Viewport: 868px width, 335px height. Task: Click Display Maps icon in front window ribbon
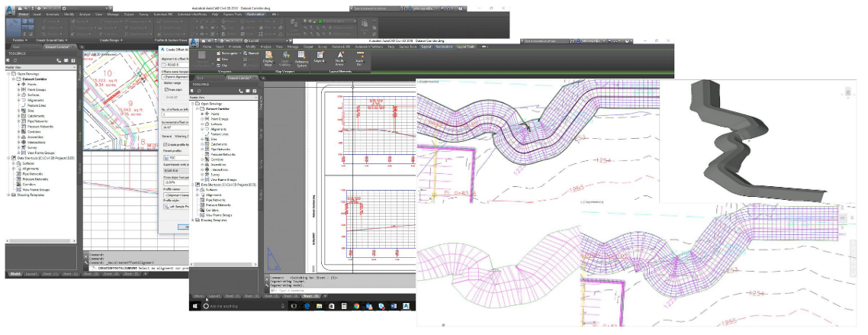268,57
